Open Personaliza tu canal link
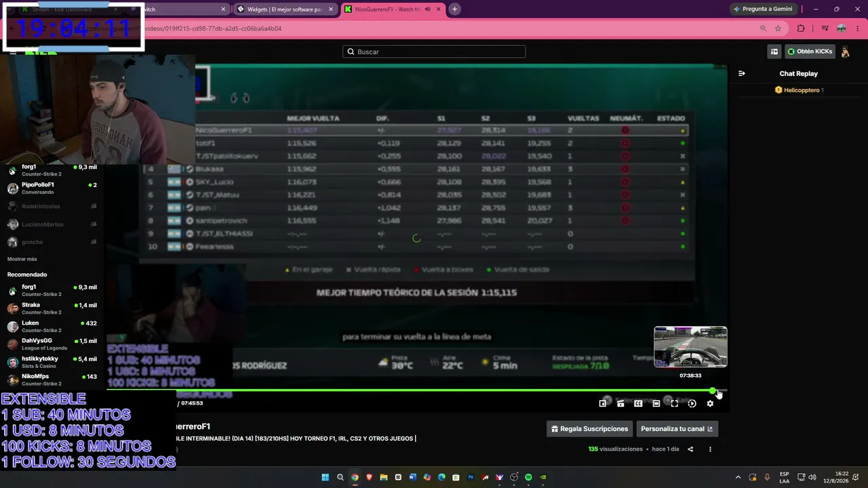The height and width of the screenshot is (488, 868). 677,428
